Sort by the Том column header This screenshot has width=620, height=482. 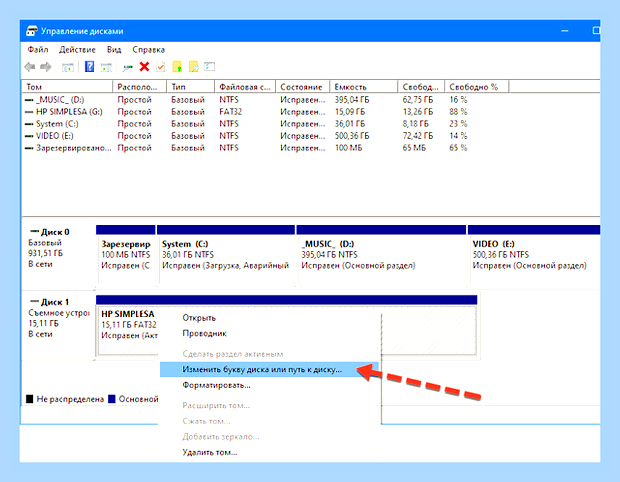tap(67, 87)
